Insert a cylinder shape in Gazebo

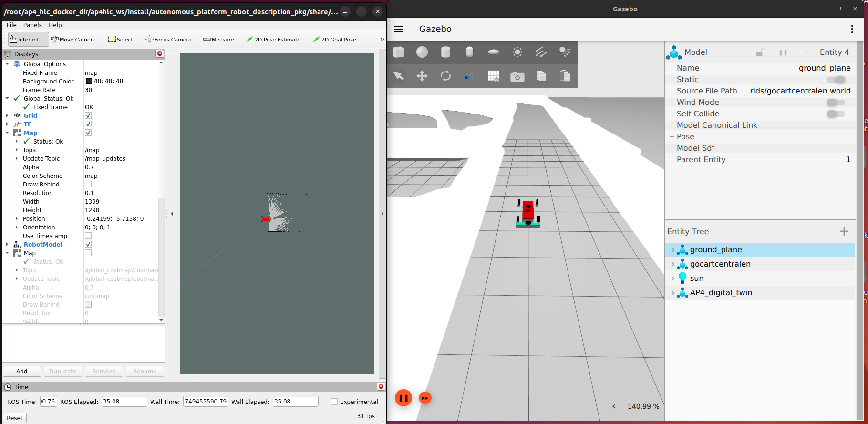tap(446, 52)
